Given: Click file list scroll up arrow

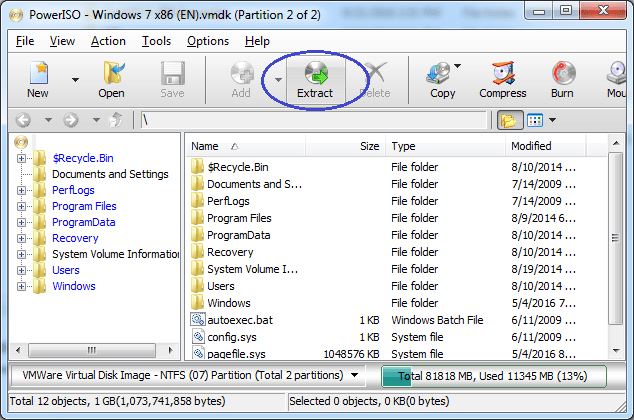Looking at the screenshot, I should click(x=615, y=143).
